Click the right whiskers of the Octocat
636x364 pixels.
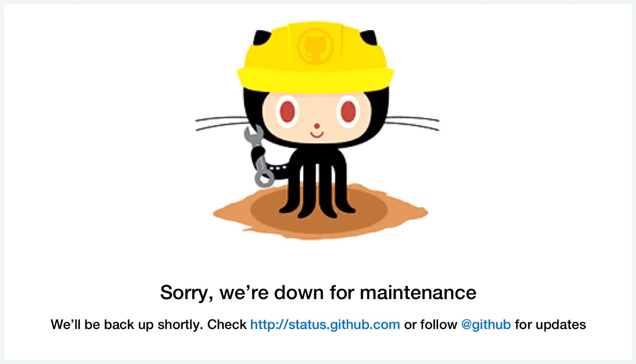(413, 123)
